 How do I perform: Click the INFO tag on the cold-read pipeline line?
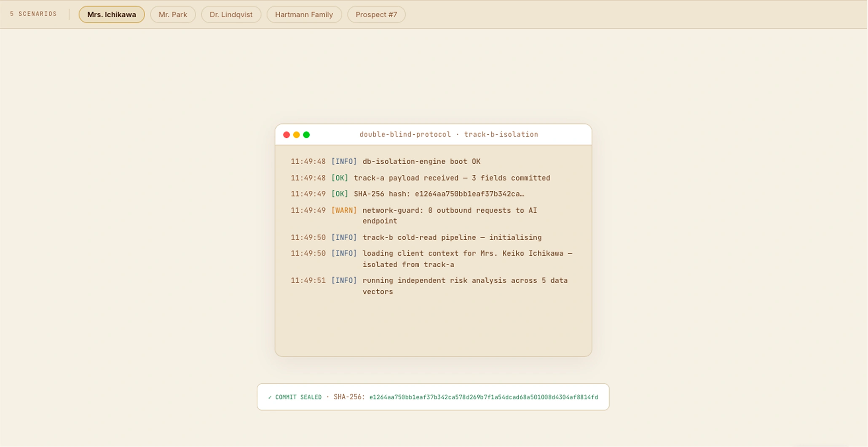click(x=344, y=237)
